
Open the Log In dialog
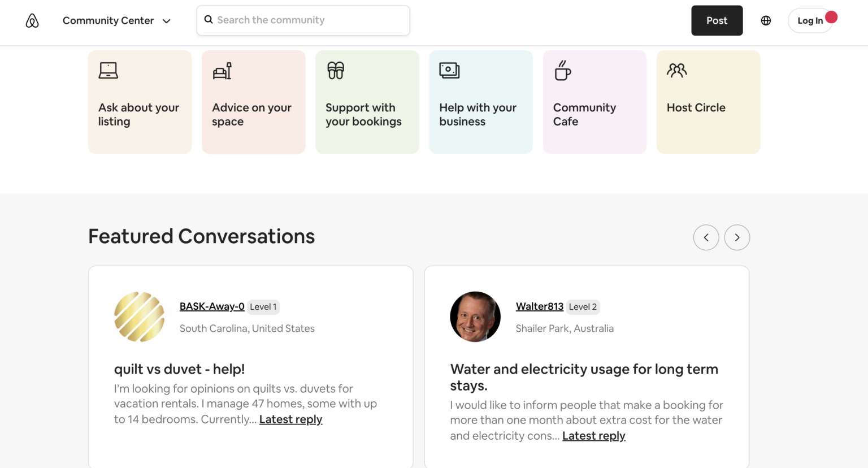pos(810,20)
